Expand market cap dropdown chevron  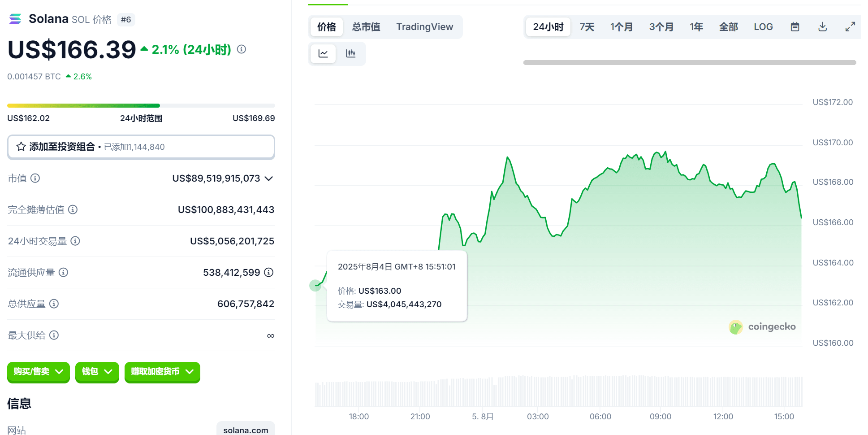(269, 178)
